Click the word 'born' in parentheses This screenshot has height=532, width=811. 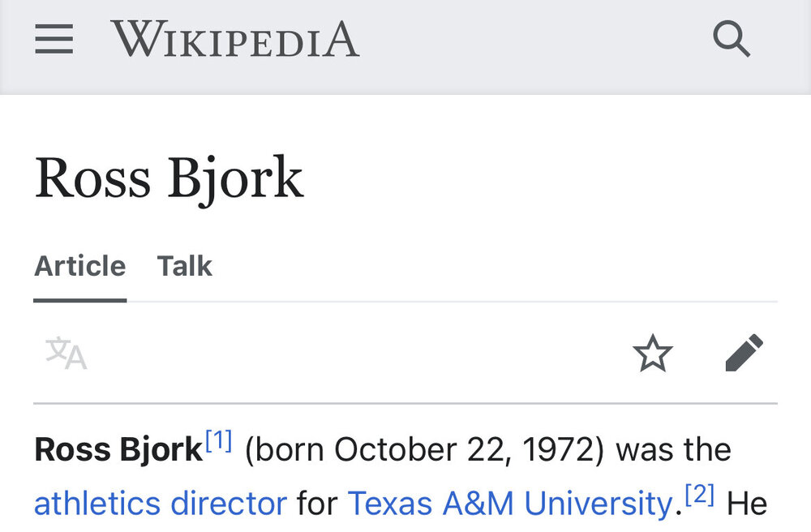coord(290,450)
